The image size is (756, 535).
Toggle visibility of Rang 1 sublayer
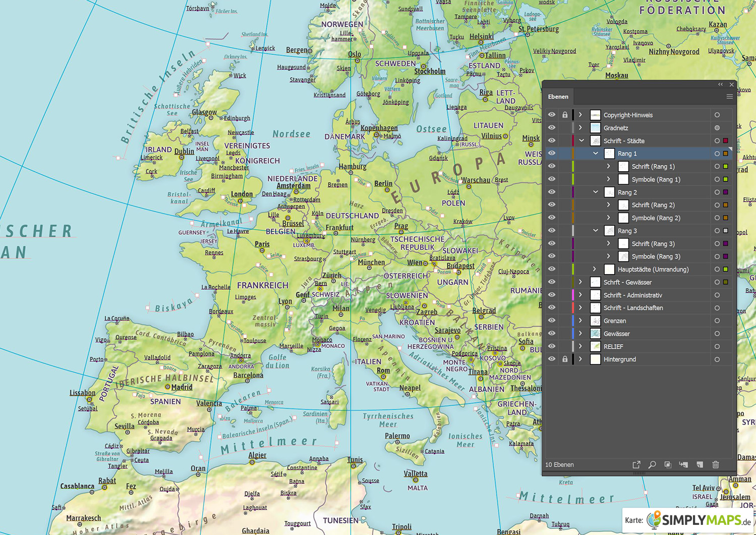pyautogui.click(x=552, y=153)
